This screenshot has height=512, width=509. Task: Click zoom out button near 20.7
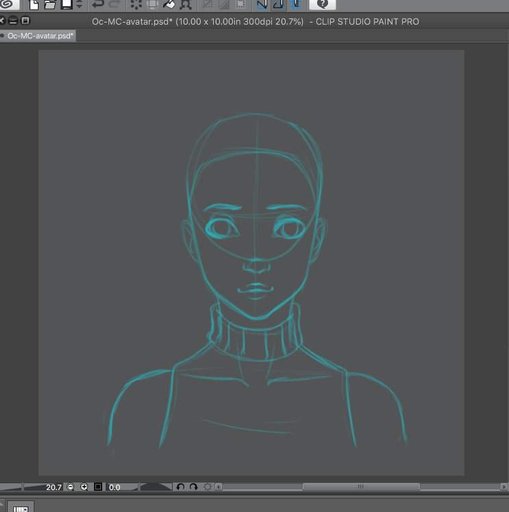point(70,487)
